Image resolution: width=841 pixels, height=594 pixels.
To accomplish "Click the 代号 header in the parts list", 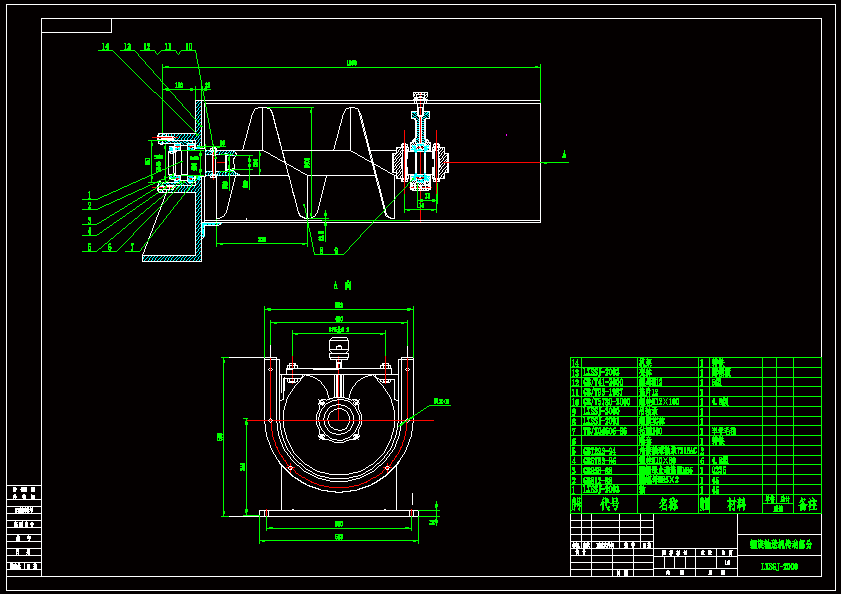I will click(x=609, y=504).
